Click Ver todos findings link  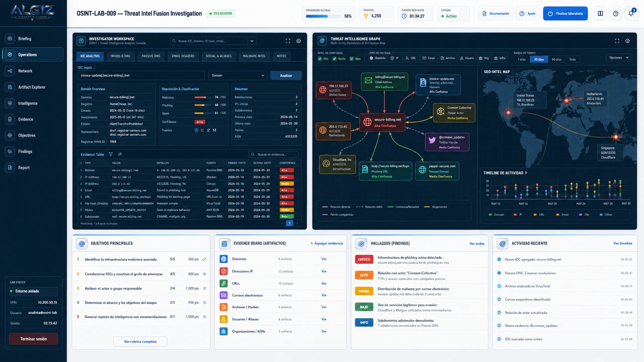point(477,243)
